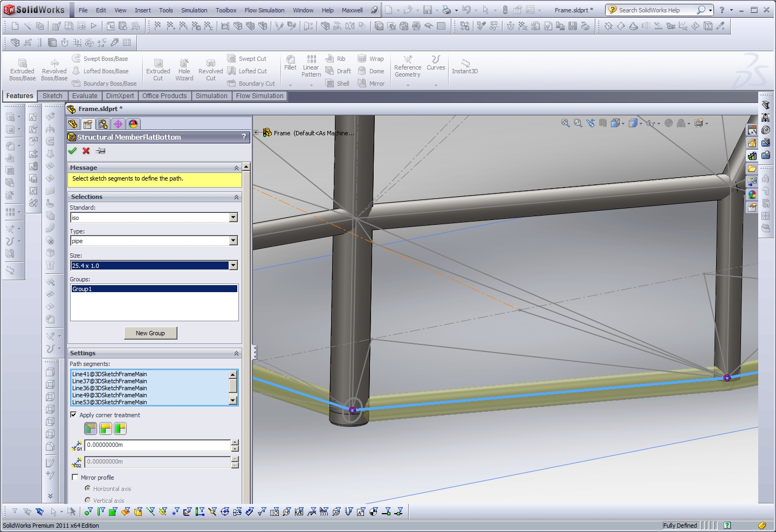
Task: Open the Type dropdown showing pipe
Action: 234,241
